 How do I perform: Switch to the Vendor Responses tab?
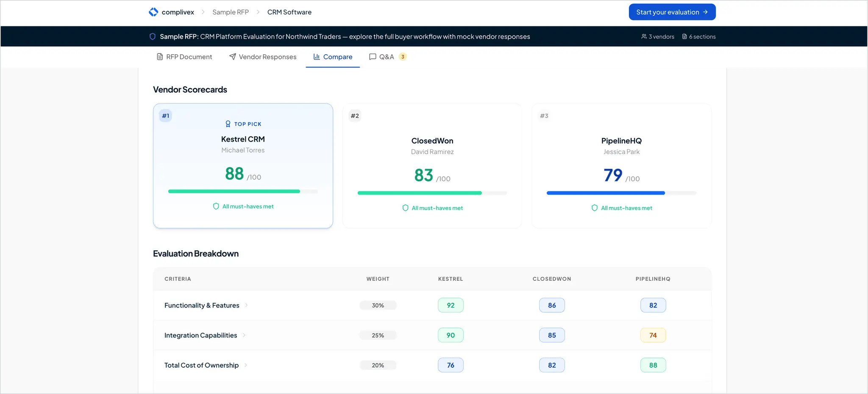[x=263, y=57]
